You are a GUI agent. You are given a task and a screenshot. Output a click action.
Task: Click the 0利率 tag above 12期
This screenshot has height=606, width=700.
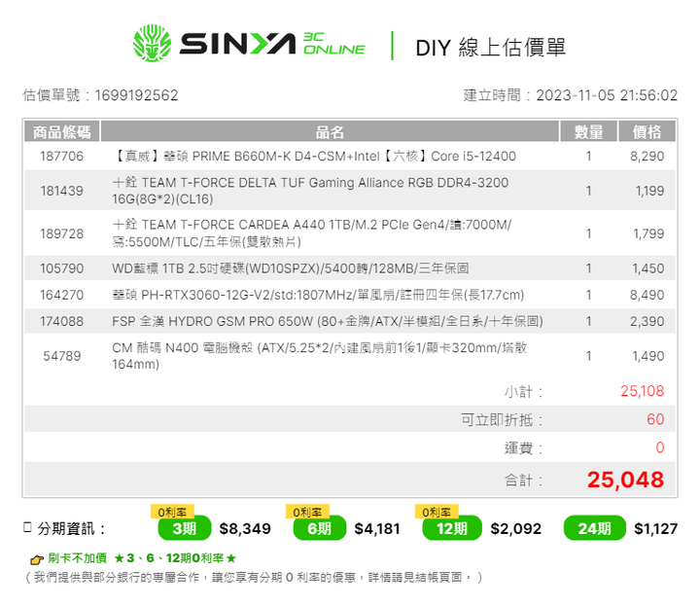(437, 512)
